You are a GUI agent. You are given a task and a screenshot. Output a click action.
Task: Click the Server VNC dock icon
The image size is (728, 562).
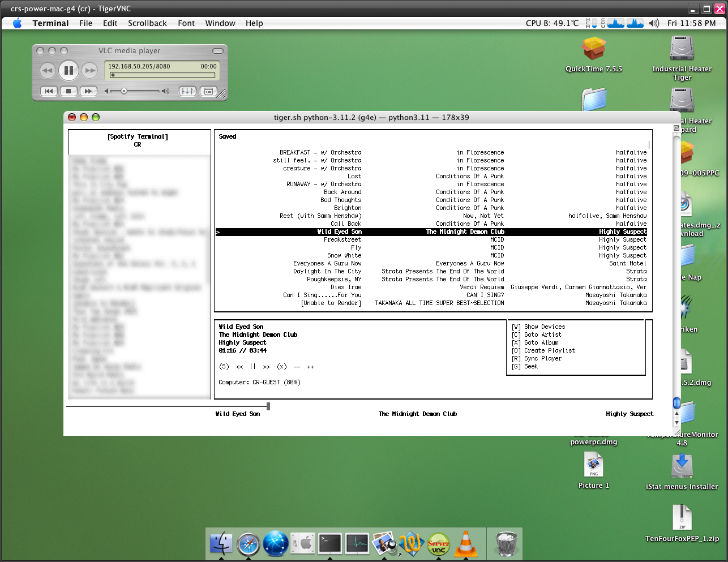click(439, 544)
